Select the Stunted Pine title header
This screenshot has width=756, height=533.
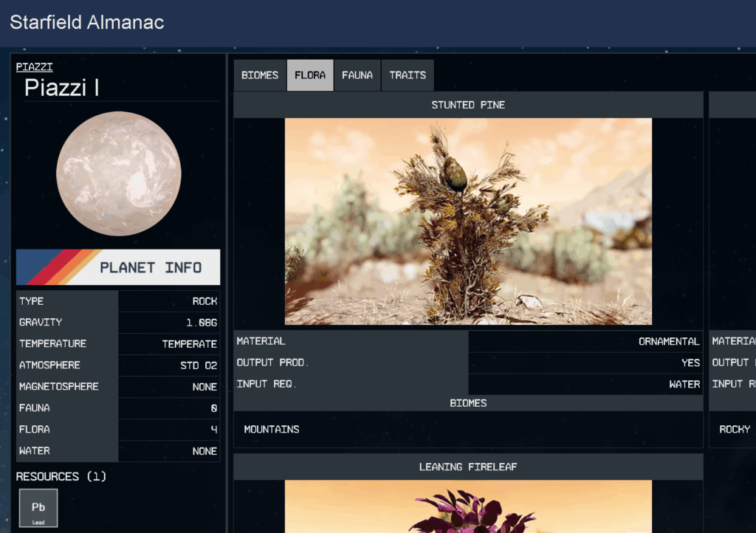click(x=468, y=105)
